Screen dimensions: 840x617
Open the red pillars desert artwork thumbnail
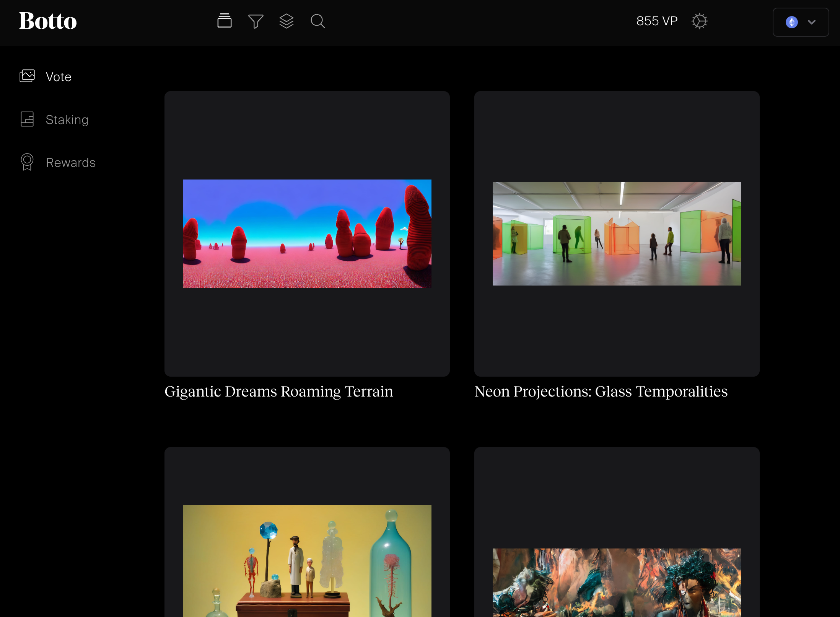(307, 234)
